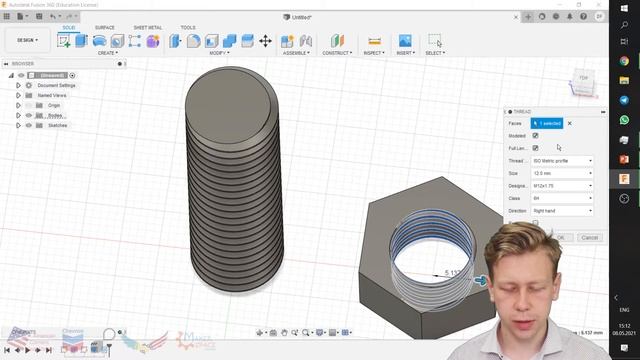This screenshot has height=360, width=640.
Task: Click the Orbit navigation icon
Action: 260,333
